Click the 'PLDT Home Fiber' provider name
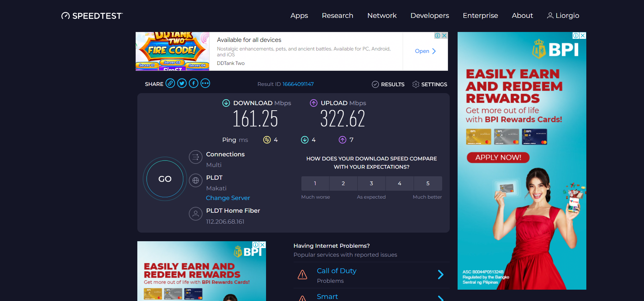The image size is (644, 301). click(233, 211)
